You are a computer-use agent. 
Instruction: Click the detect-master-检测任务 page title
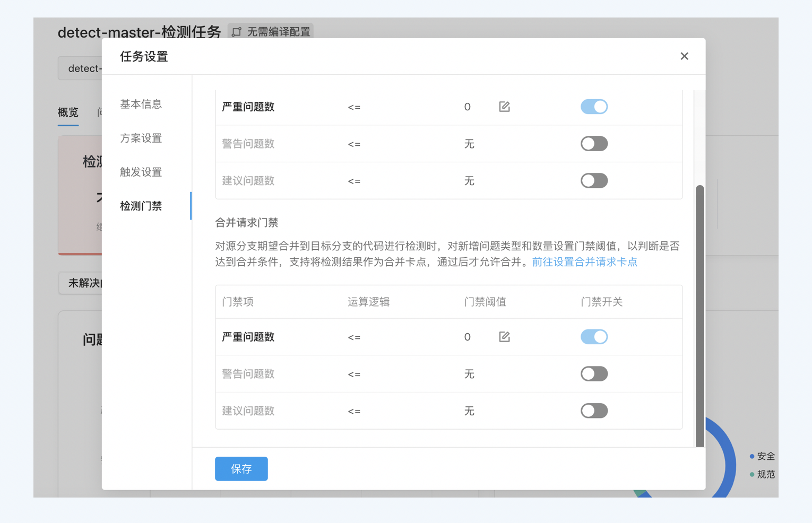(x=139, y=32)
